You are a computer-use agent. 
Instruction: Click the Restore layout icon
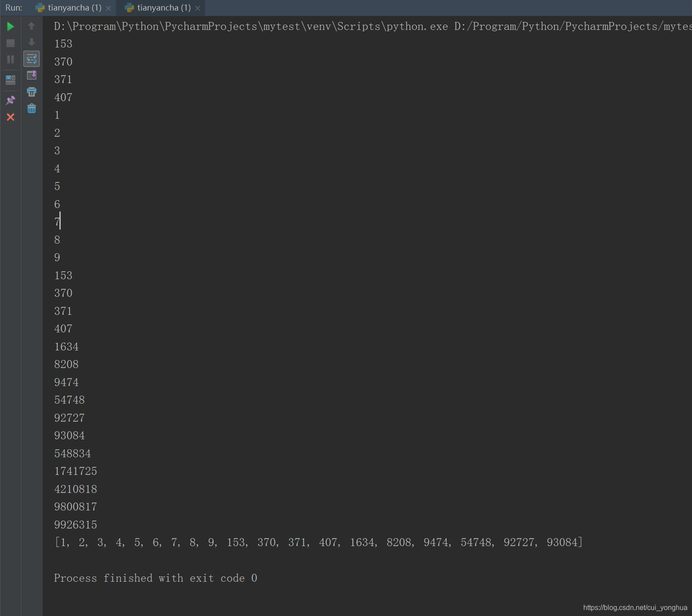coord(11,80)
